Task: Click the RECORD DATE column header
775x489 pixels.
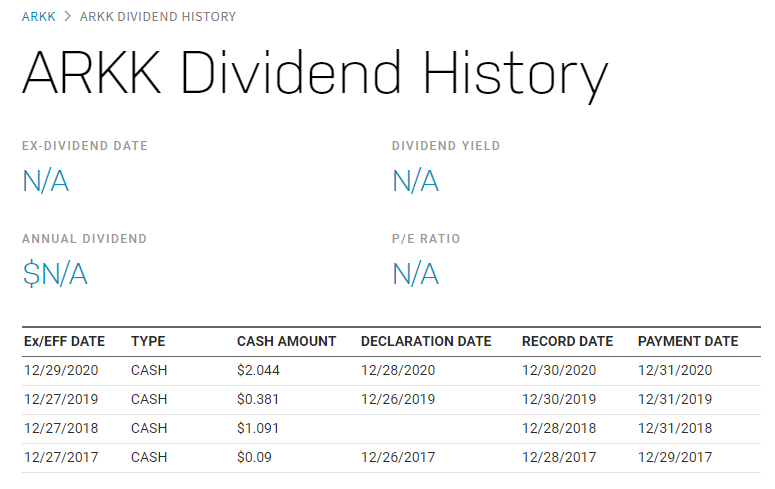Action: click(x=567, y=342)
